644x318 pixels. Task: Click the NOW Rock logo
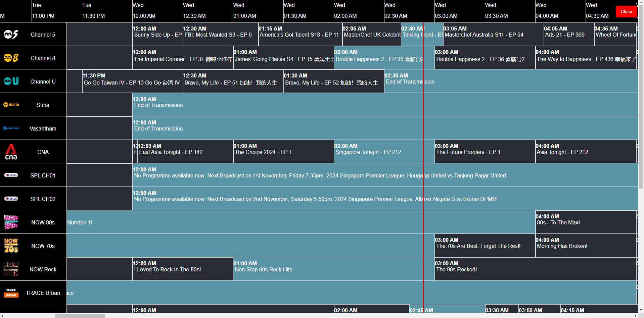pyautogui.click(x=11, y=269)
